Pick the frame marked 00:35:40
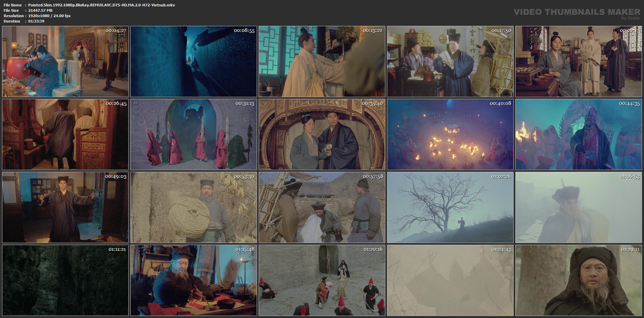 (322, 134)
